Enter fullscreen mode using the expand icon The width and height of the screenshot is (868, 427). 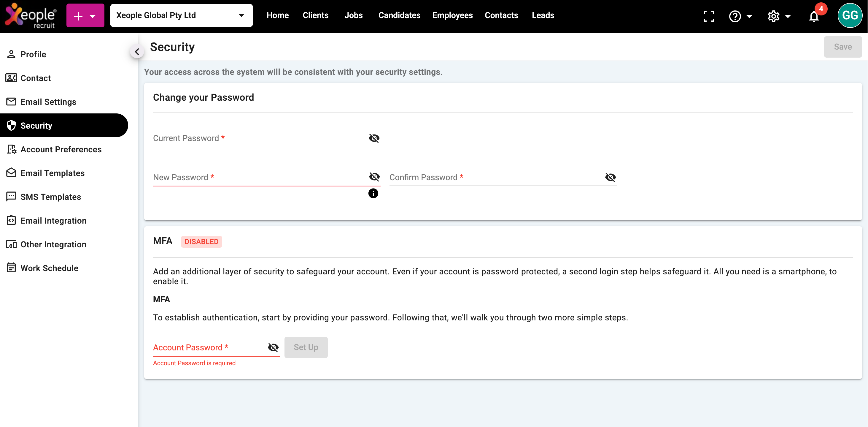click(x=709, y=16)
